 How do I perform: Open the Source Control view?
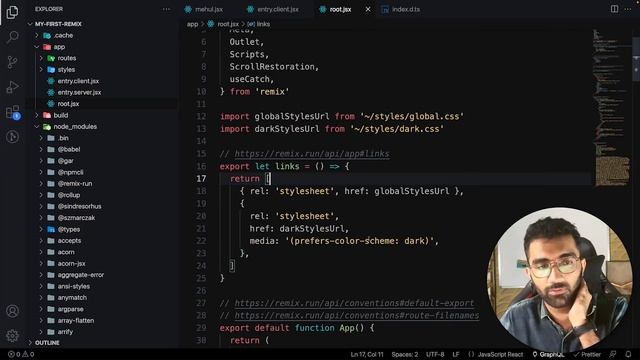12,62
